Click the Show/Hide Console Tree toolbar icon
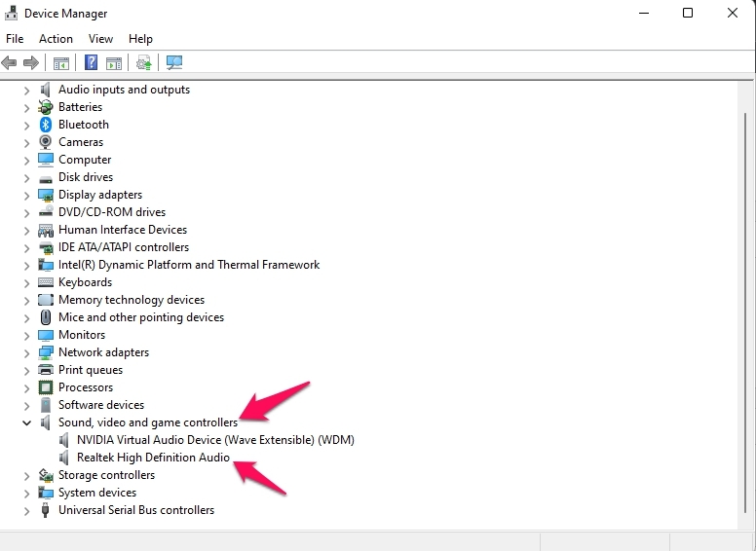Screen dimensions: 756x551 (x=61, y=63)
